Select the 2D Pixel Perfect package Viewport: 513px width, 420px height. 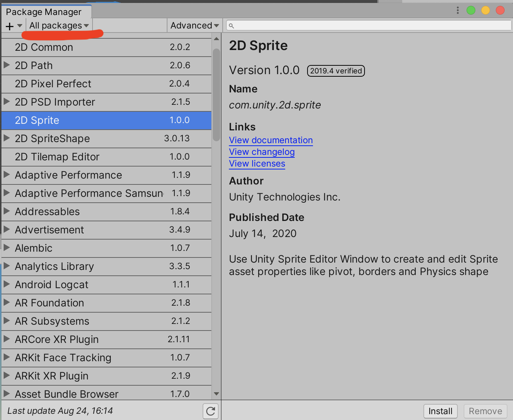pos(106,84)
